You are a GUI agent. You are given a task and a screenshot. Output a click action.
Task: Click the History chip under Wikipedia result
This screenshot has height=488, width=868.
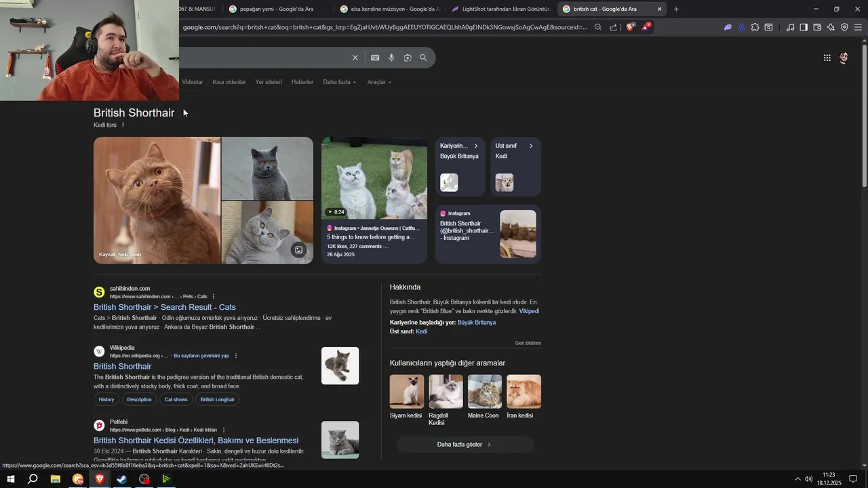(x=106, y=399)
